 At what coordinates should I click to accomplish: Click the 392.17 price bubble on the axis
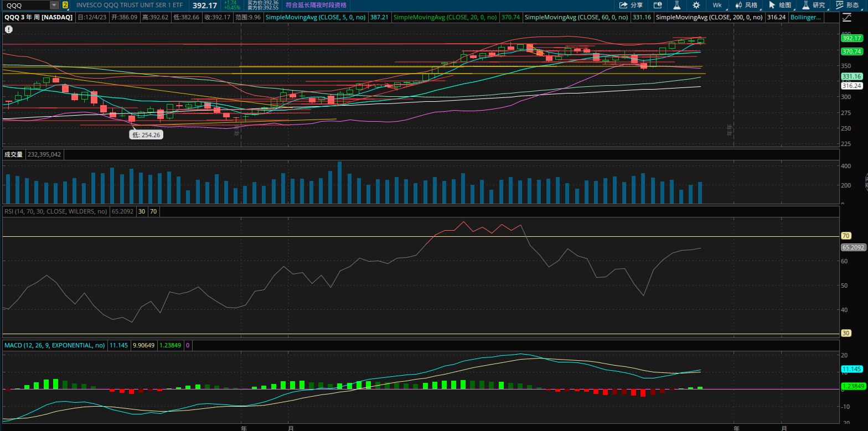[851, 38]
